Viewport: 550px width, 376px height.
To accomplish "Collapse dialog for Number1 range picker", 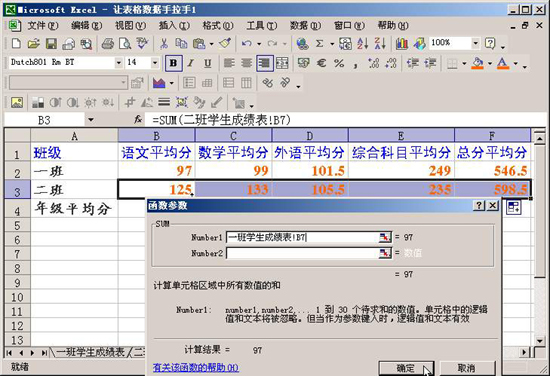I will click(385, 237).
